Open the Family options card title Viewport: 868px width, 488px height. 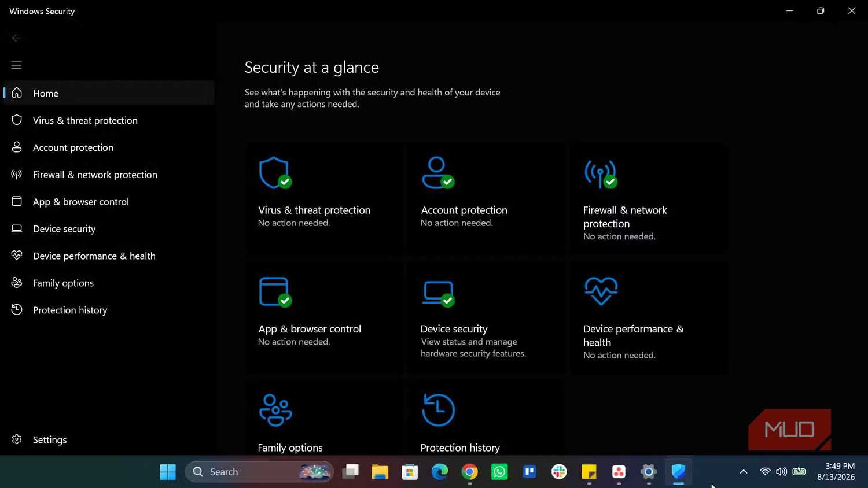290,448
